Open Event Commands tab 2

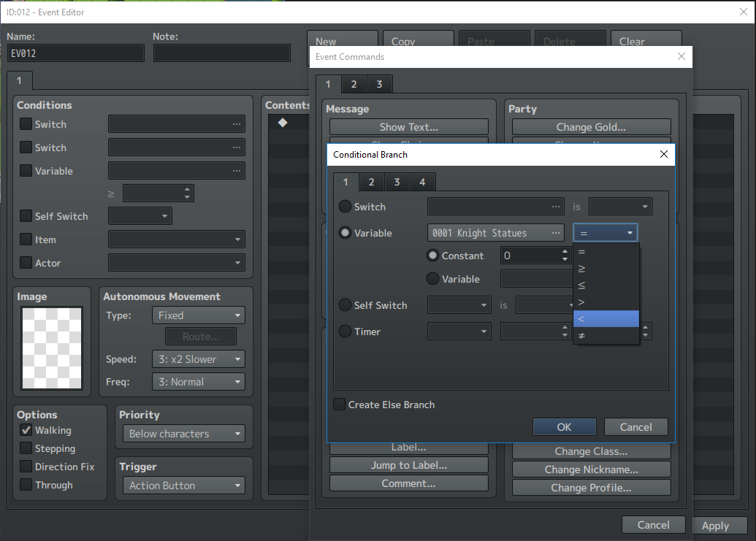[354, 84]
